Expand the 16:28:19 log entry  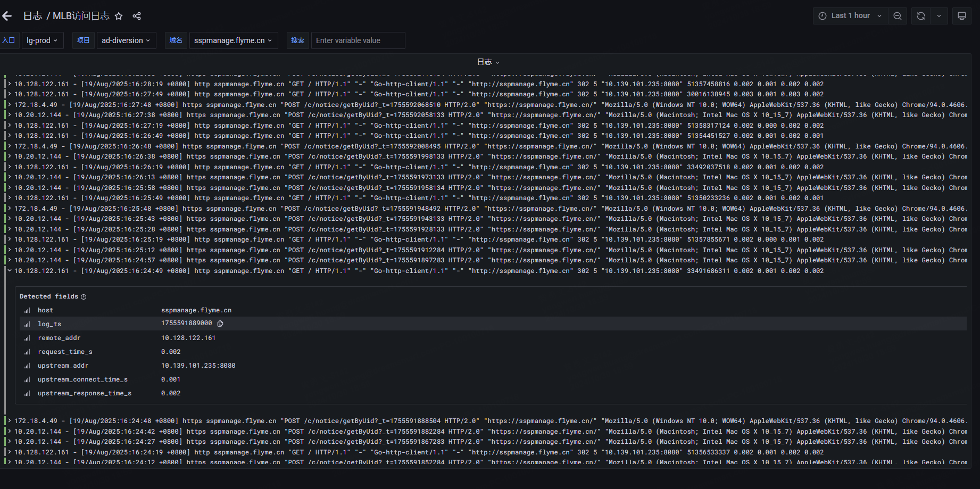(x=10, y=84)
